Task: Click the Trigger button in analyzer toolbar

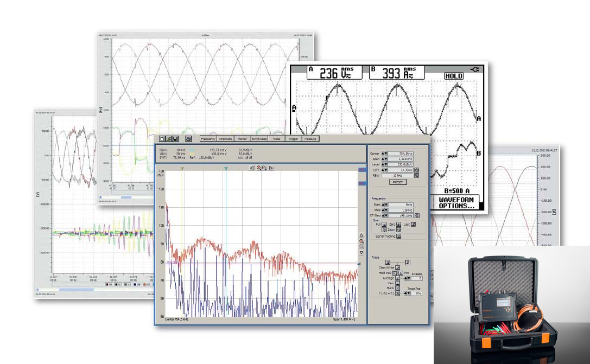Action: pyautogui.click(x=294, y=139)
